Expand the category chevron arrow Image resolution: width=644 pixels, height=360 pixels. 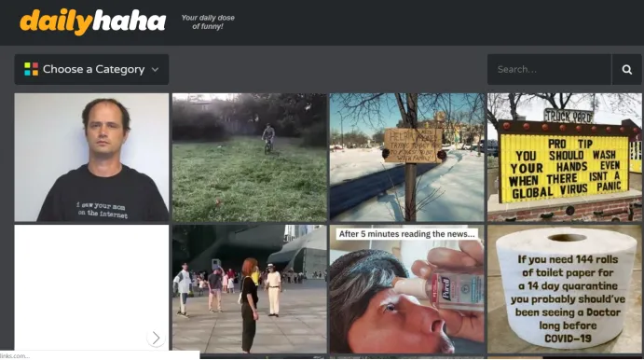click(156, 69)
